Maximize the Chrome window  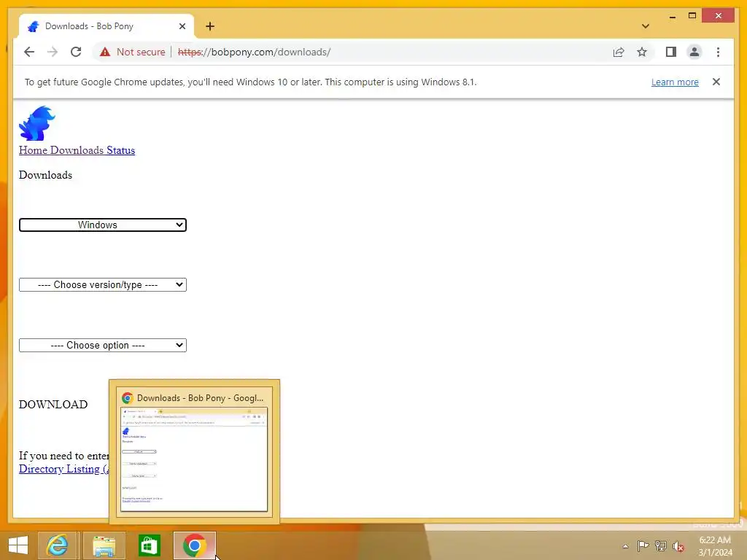click(x=692, y=16)
